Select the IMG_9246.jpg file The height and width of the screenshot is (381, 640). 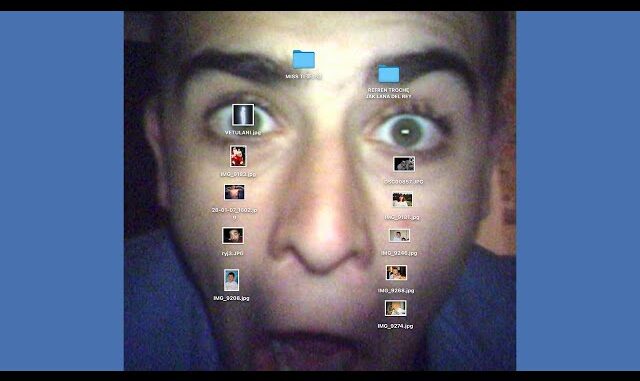[399, 236]
